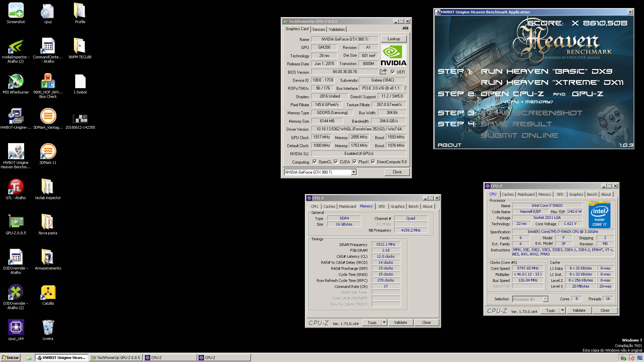The image size is (644, 362).
Task: Click About tab in memory CPU-Z window
Action: click(x=427, y=206)
